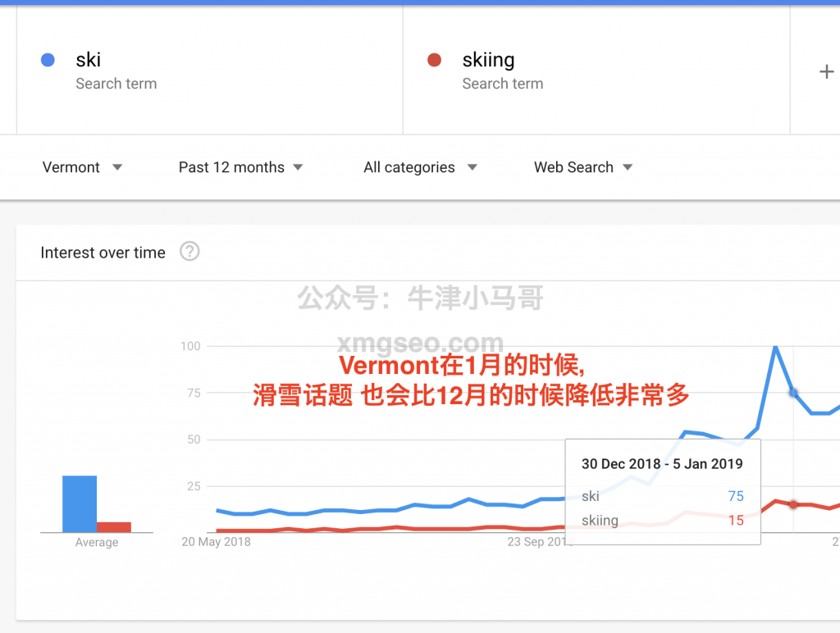840x633 pixels.
Task: Edit the skiing search term
Action: coord(488,60)
